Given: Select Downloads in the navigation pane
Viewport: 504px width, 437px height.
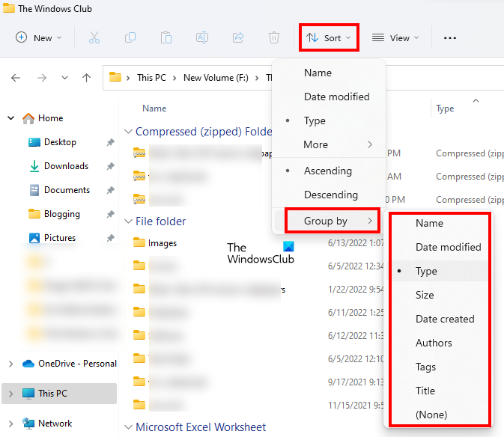Looking at the screenshot, I should point(66,166).
